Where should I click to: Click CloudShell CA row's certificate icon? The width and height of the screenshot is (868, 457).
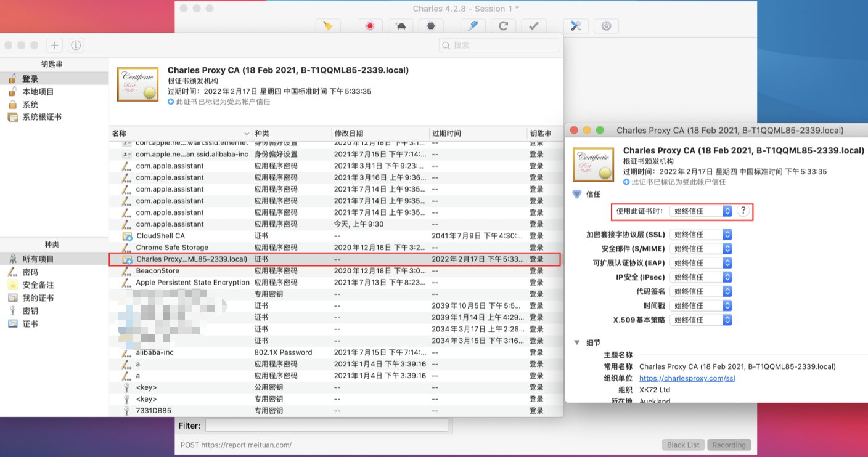coord(127,236)
